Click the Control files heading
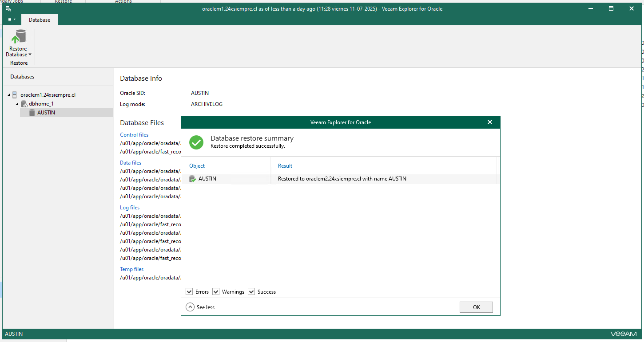Screen dimensions: 644x342 [x=134, y=135]
